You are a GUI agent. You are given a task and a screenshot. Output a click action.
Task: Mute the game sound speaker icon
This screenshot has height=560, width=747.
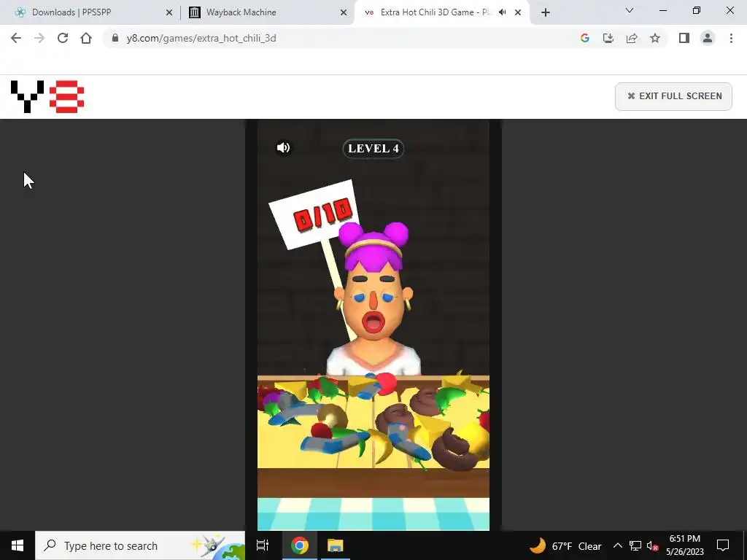click(284, 147)
